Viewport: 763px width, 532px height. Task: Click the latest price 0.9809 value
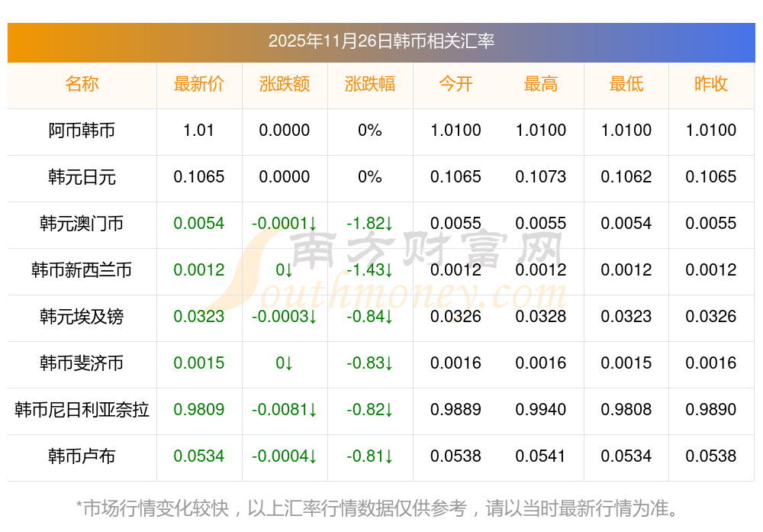click(x=199, y=410)
